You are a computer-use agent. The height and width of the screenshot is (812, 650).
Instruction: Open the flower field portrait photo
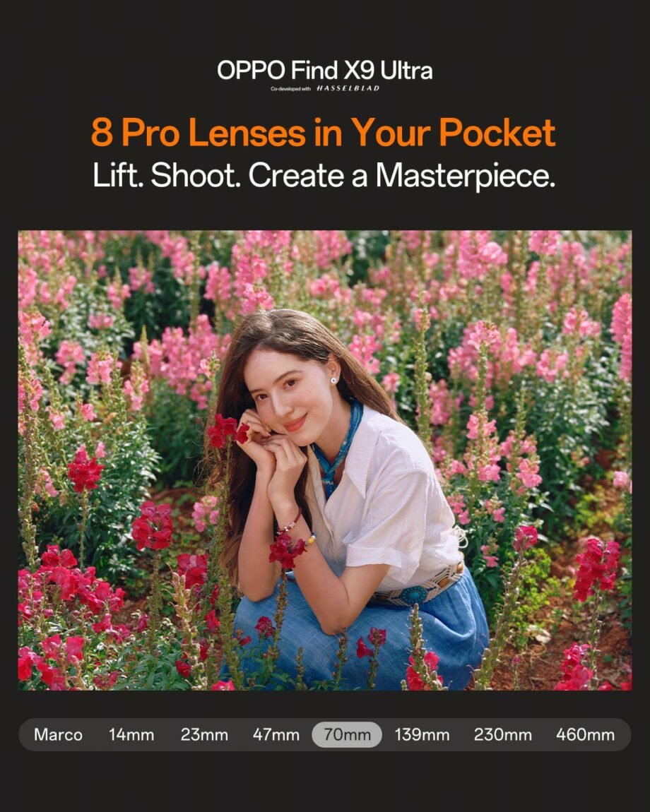[x=325, y=460]
